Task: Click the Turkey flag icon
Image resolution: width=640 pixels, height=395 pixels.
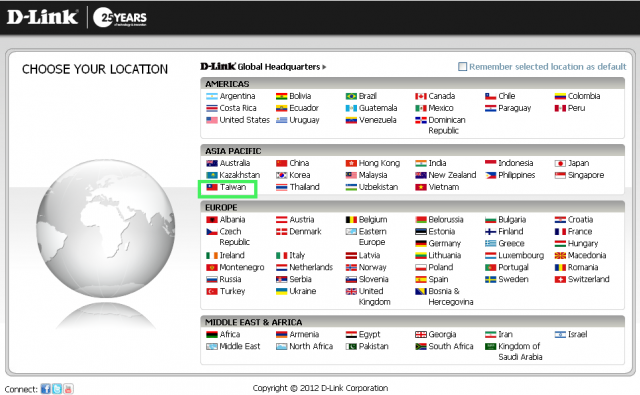Action: click(x=211, y=292)
